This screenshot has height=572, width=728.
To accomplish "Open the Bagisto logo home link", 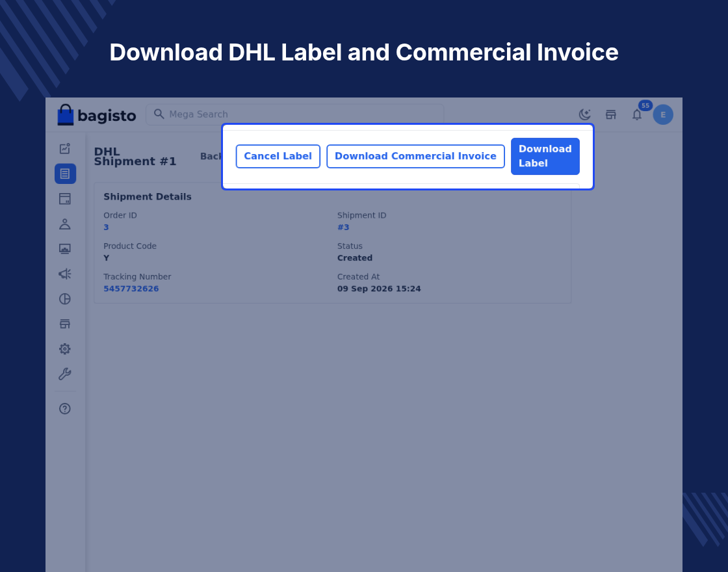I will 97,114.
